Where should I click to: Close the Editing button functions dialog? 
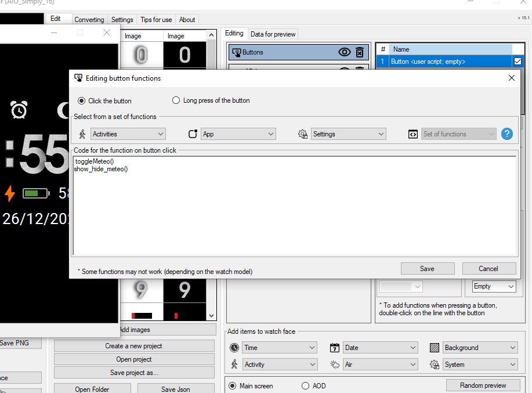(512, 78)
